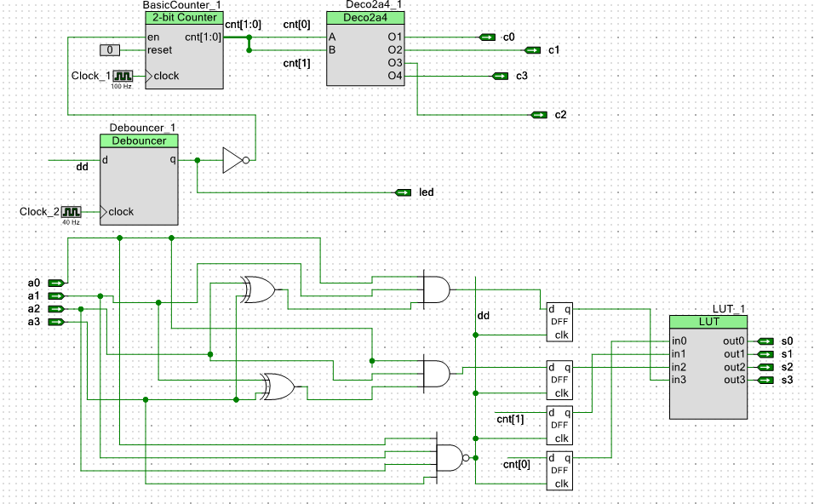Click the led output pin icon
The image size is (814, 504).
(x=404, y=192)
